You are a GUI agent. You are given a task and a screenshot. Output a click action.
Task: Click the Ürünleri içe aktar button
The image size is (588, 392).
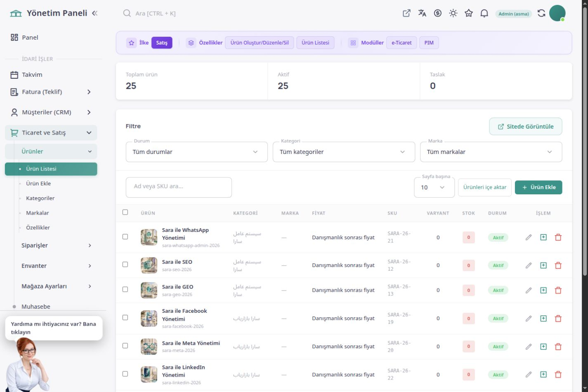click(x=485, y=187)
